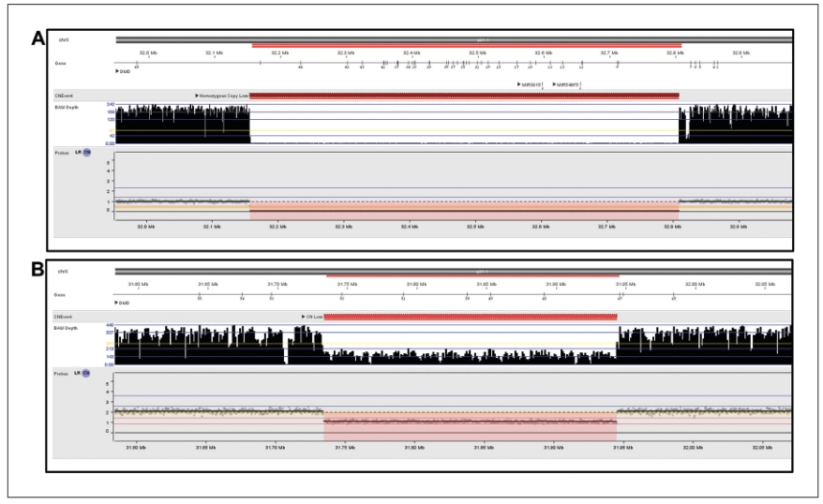Click the chrX ideogram bar in panel A

click(x=454, y=39)
